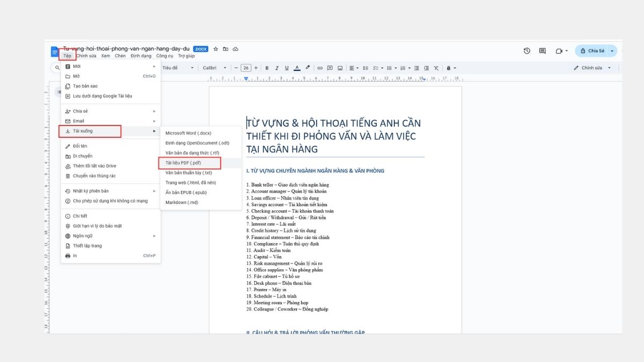The width and height of the screenshot is (644, 362).
Task: Star the document with the star icon
Action: click(x=216, y=49)
